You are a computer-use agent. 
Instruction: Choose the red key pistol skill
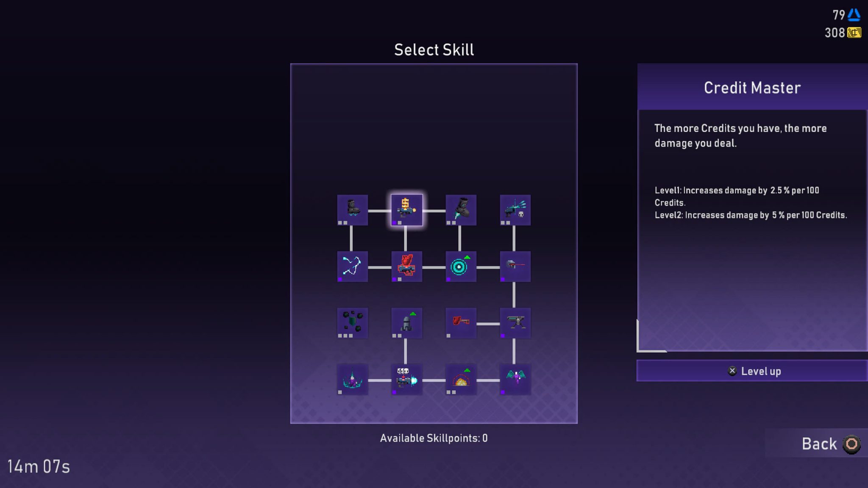[x=460, y=323]
